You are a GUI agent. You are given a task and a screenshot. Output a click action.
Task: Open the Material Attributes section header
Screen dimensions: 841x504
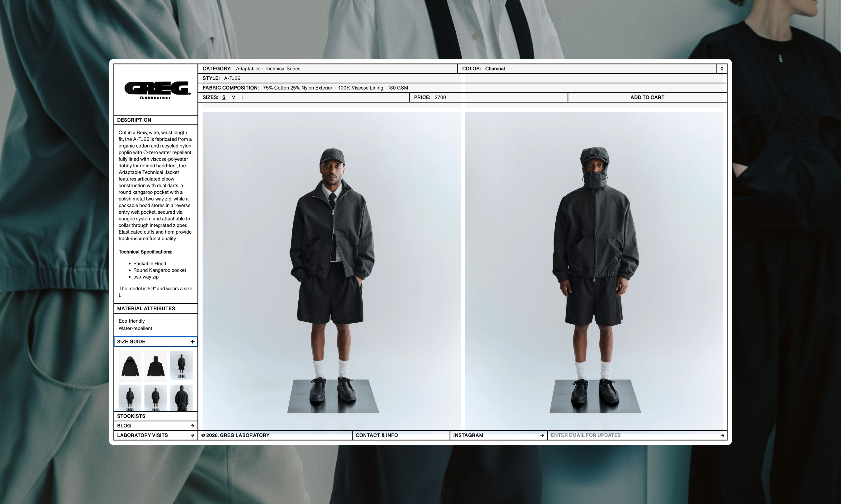coord(146,308)
